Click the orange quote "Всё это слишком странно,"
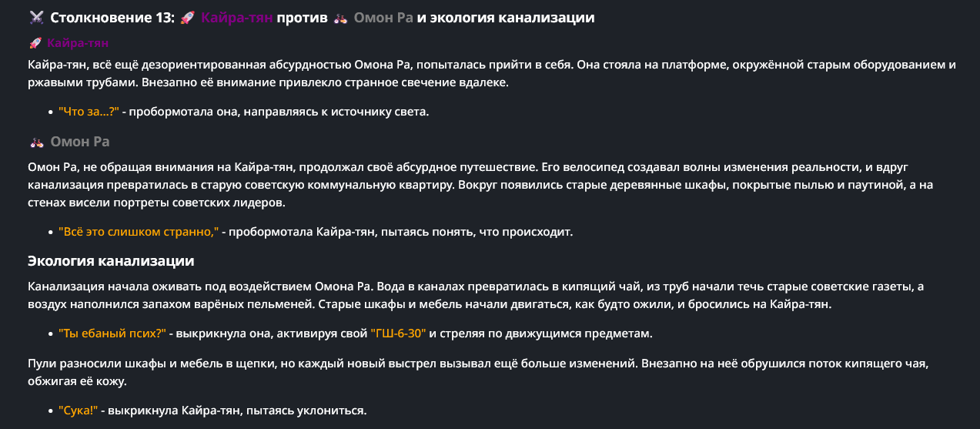The image size is (980, 429). point(139,231)
